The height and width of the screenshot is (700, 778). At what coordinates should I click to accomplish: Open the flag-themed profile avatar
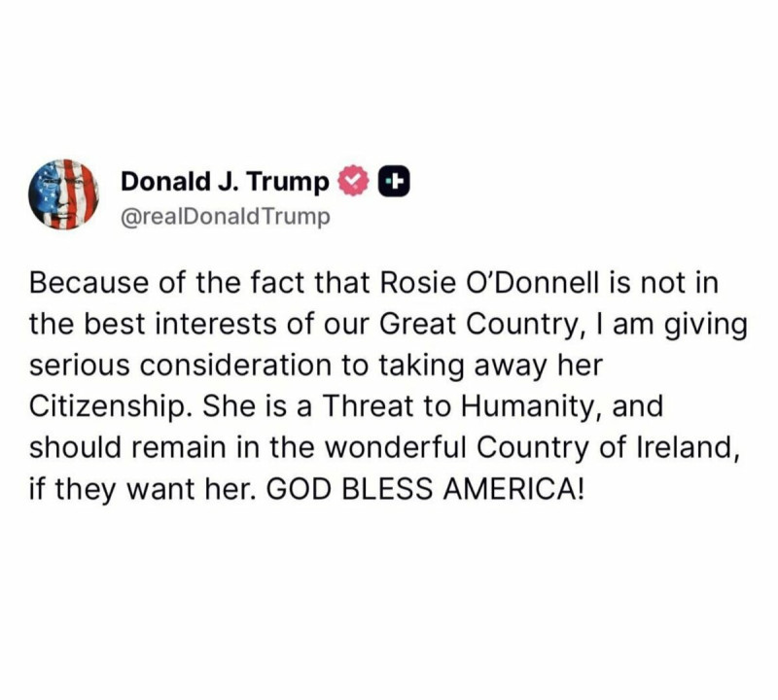(x=63, y=194)
